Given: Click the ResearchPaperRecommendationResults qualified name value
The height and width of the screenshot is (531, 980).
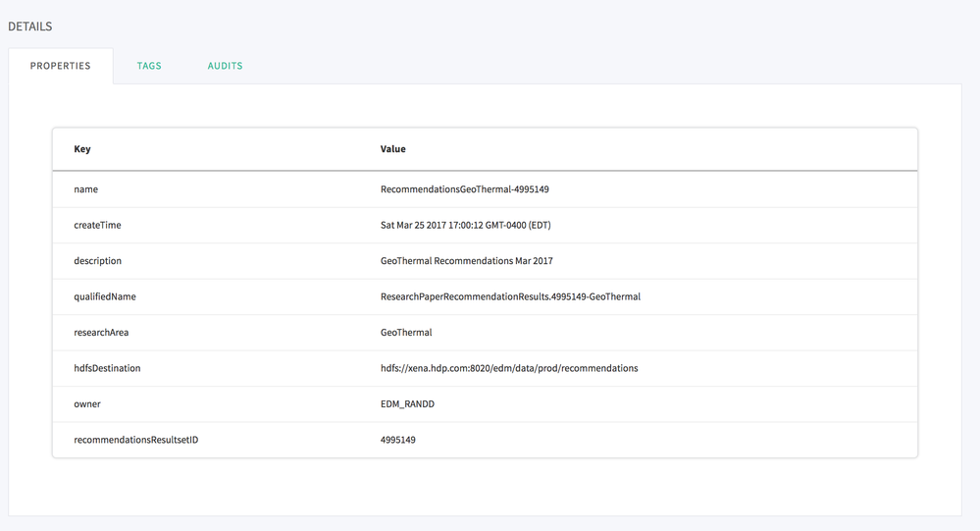Looking at the screenshot, I should (510, 296).
